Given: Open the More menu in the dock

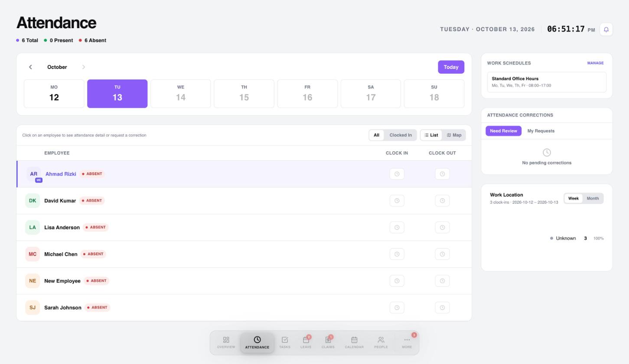Looking at the screenshot, I should click(x=407, y=343).
